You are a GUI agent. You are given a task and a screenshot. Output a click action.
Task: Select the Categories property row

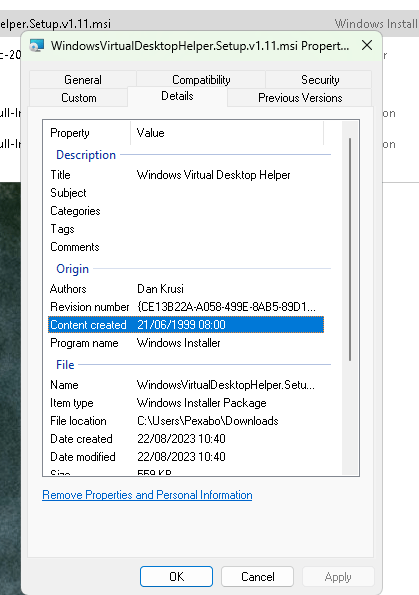point(186,211)
